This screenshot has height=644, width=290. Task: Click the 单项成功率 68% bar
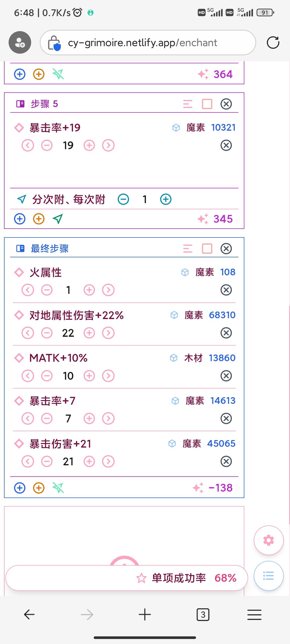coord(126,578)
